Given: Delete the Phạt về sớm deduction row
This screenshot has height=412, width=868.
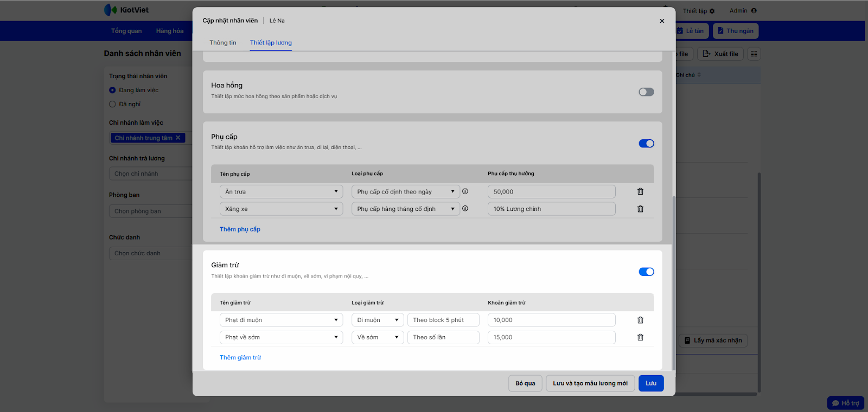Looking at the screenshot, I should coord(640,337).
